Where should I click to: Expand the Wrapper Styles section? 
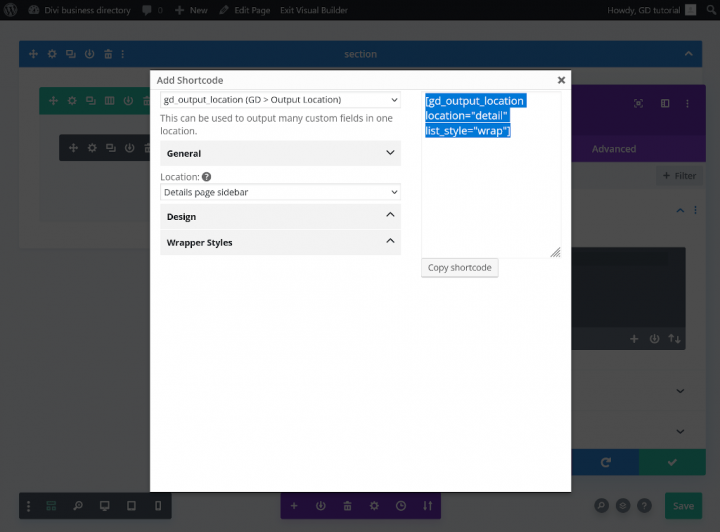(x=280, y=242)
